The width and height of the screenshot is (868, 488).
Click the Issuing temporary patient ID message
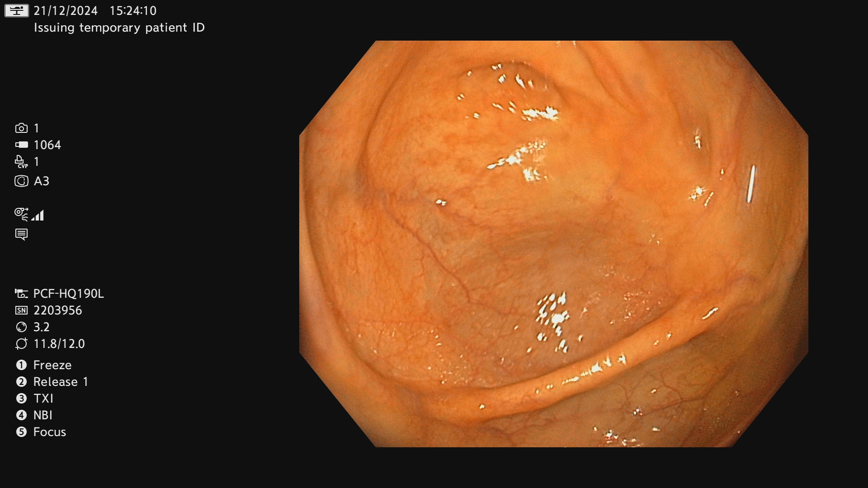[119, 28]
